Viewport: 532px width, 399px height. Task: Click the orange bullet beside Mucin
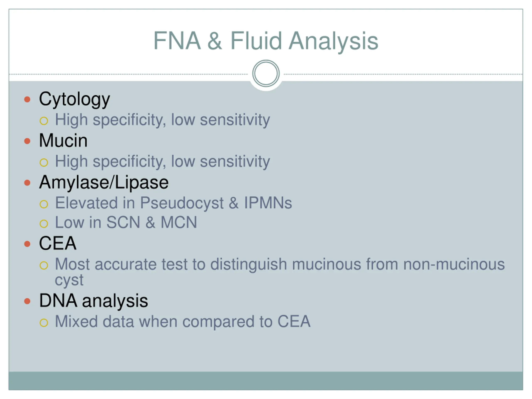27,141
